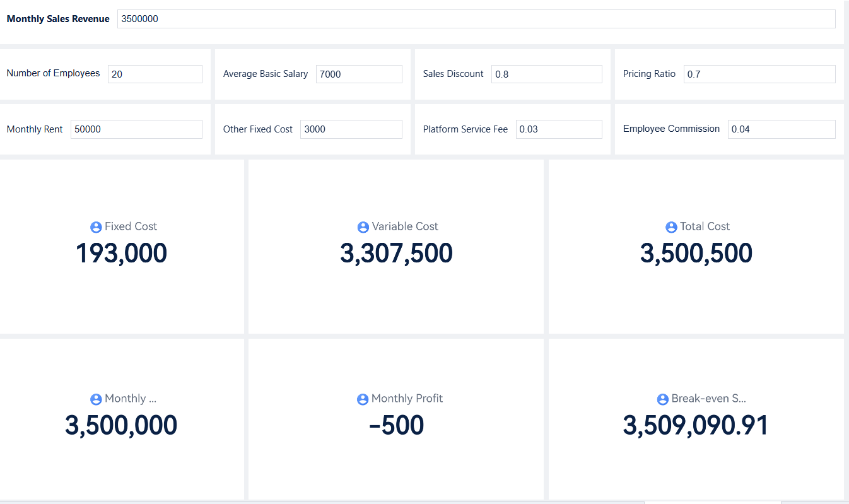The image size is (849, 504).
Task: Click the user icon beside Total Cost
Action: pyautogui.click(x=670, y=226)
